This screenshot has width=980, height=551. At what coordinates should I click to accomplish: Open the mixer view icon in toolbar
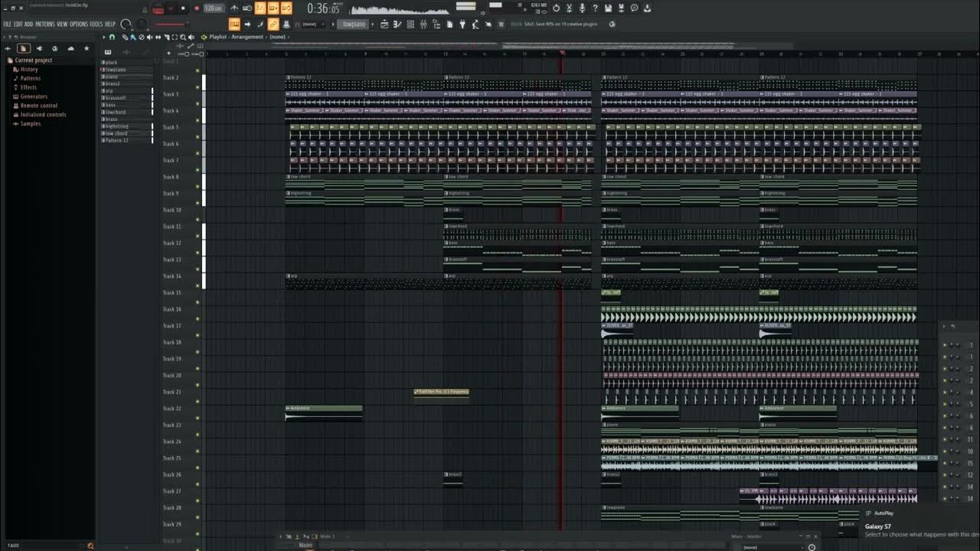pos(423,24)
